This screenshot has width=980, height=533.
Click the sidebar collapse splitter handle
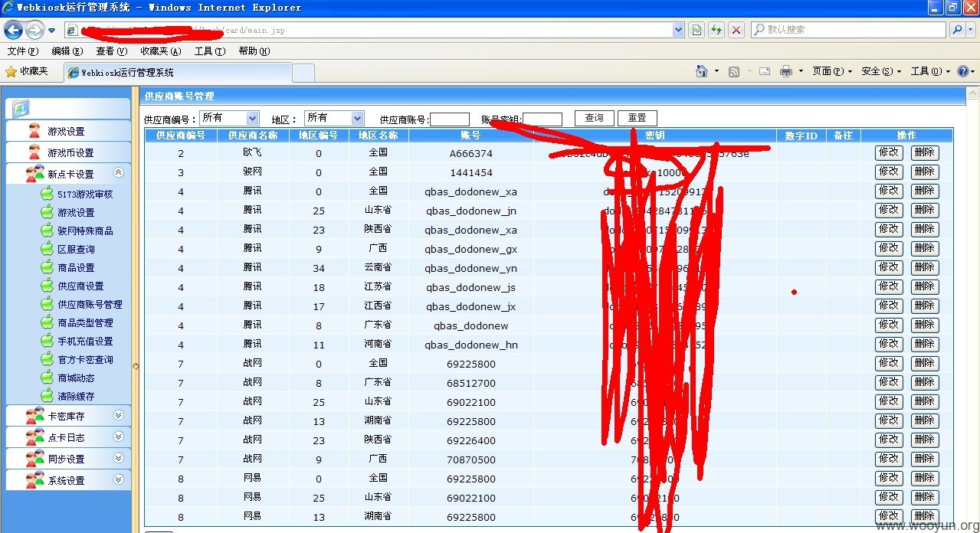click(136, 367)
